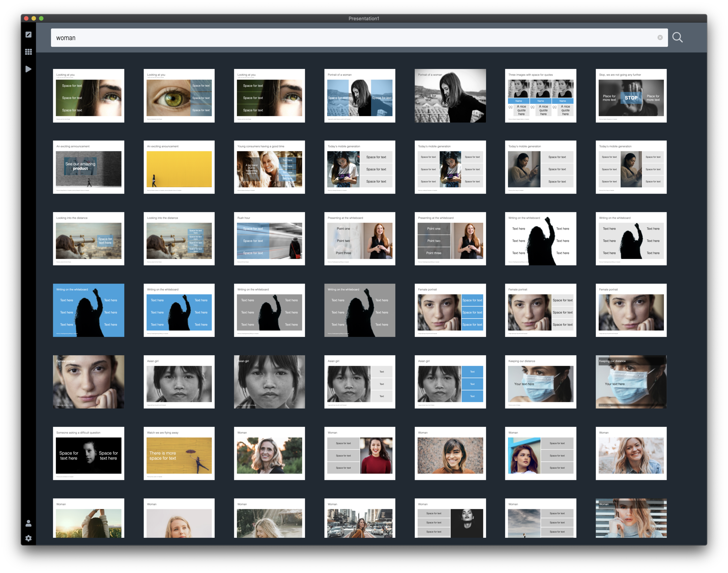728x573 pixels.
Task: Select the 'Young consumers having a good time' slide
Action: [269, 167]
